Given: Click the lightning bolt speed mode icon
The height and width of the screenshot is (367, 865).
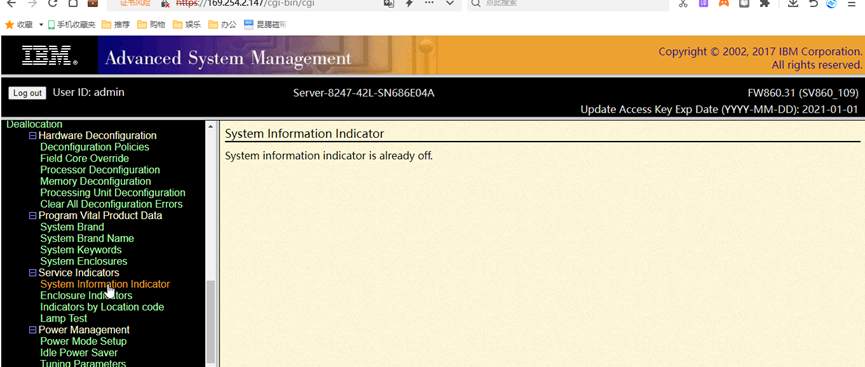Looking at the screenshot, I should click(x=409, y=3).
